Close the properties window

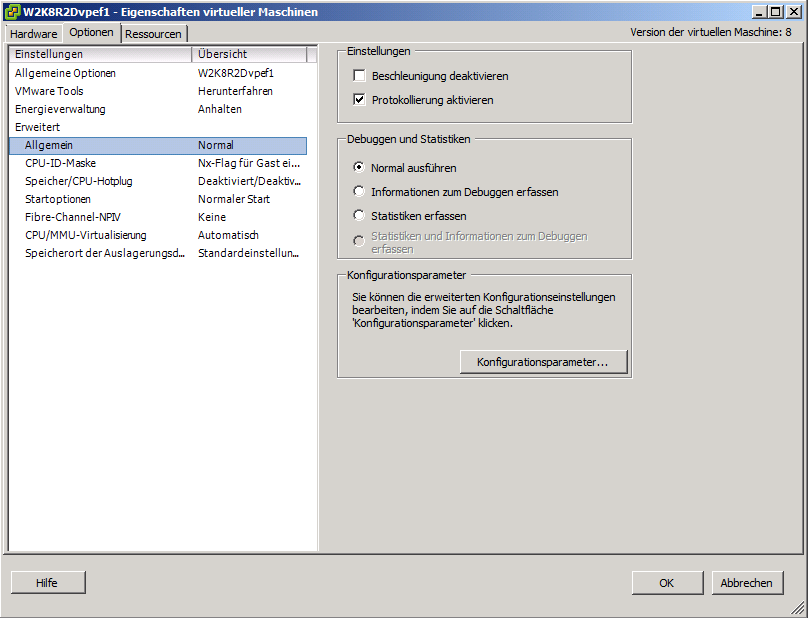coord(794,11)
